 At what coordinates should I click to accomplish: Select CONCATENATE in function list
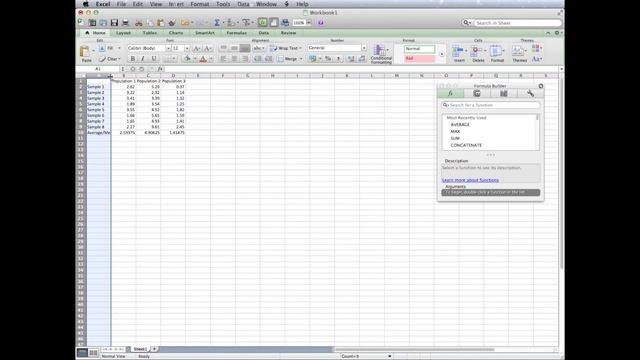point(466,145)
